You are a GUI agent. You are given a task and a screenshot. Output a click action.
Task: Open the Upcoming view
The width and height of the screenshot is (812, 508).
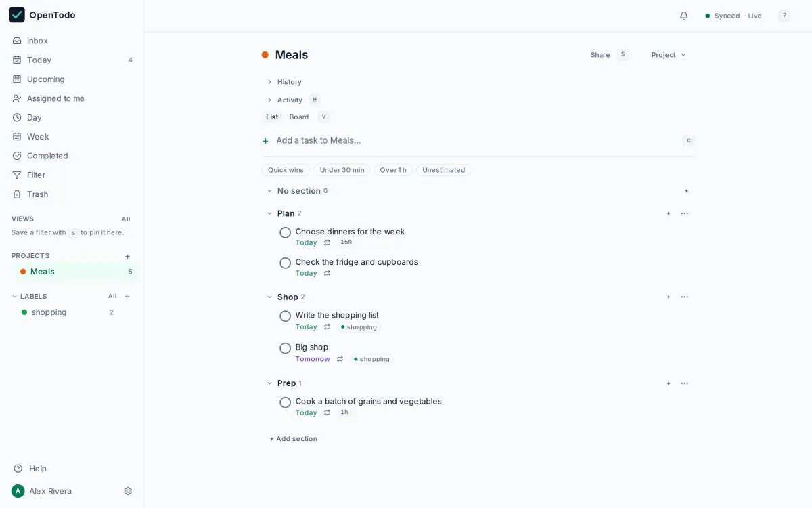coord(72,79)
